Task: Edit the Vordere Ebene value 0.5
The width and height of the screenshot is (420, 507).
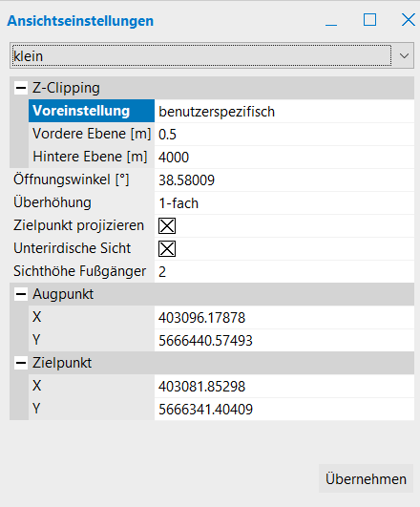Action: (284, 135)
